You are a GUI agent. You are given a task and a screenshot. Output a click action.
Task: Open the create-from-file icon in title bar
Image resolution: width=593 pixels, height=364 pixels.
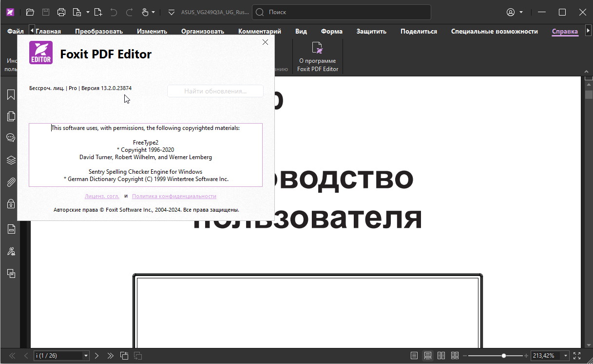click(77, 12)
